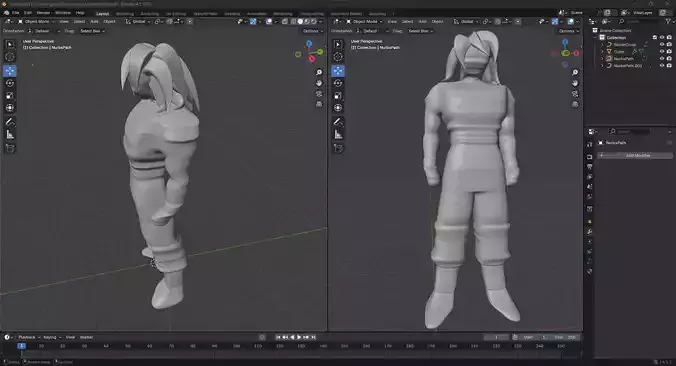Open Global orientation dropdown in right viewport

pyautogui.click(x=466, y=22)
